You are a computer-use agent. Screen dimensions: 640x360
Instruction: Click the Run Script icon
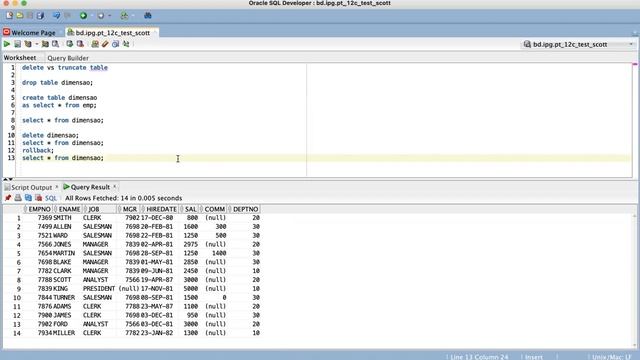click(18, 44)
